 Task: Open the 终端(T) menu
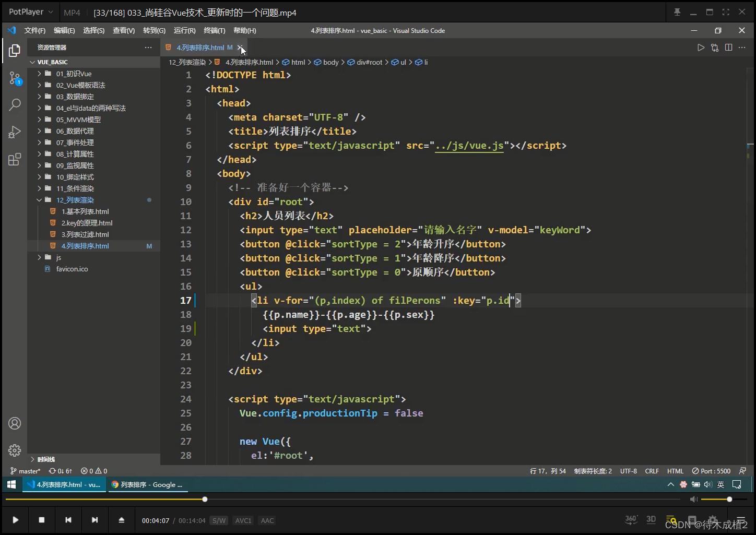215,31
